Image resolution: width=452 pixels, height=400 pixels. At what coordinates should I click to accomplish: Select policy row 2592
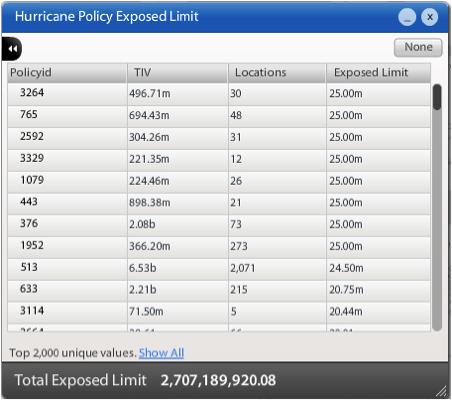[x=219, y=138]
